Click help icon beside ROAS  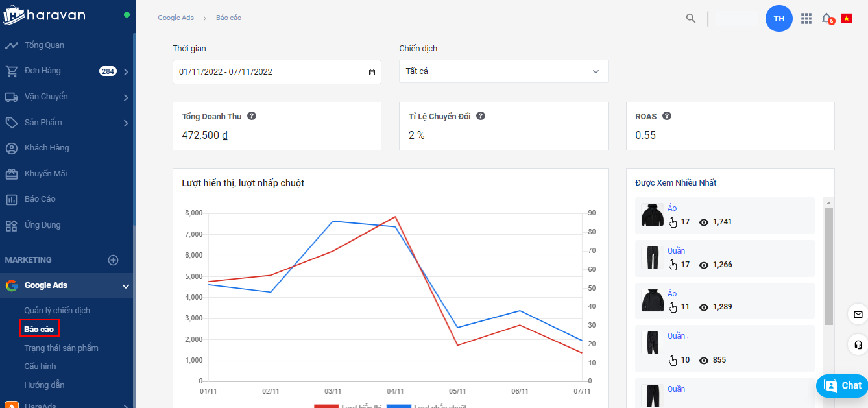pos(667,116)
